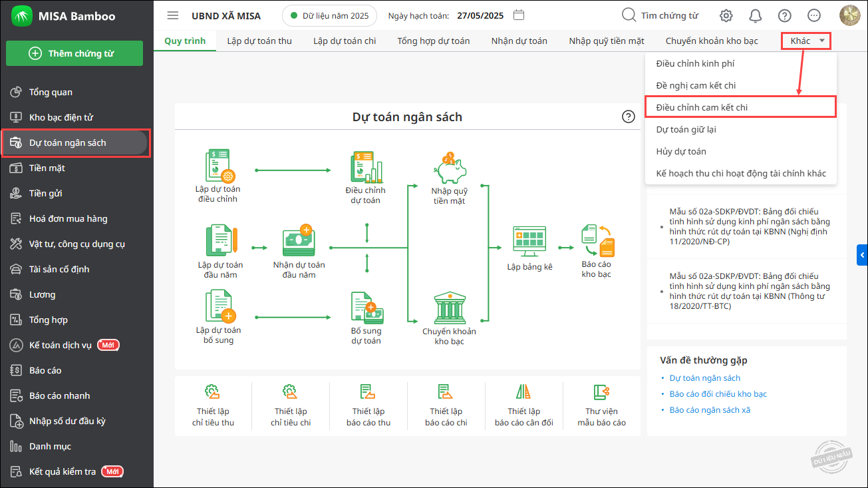The width and height of the screenshot is (868, 488).
Task: Open Nhập quỹ tiền mặt piggy bank step
Action: [449, 178]
